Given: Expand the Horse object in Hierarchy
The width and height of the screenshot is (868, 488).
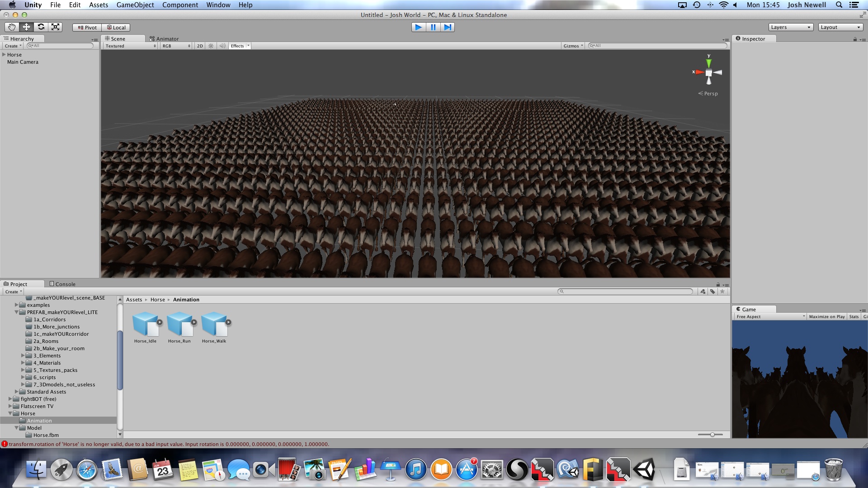Looking at the screenshot, I should [4, 55].
